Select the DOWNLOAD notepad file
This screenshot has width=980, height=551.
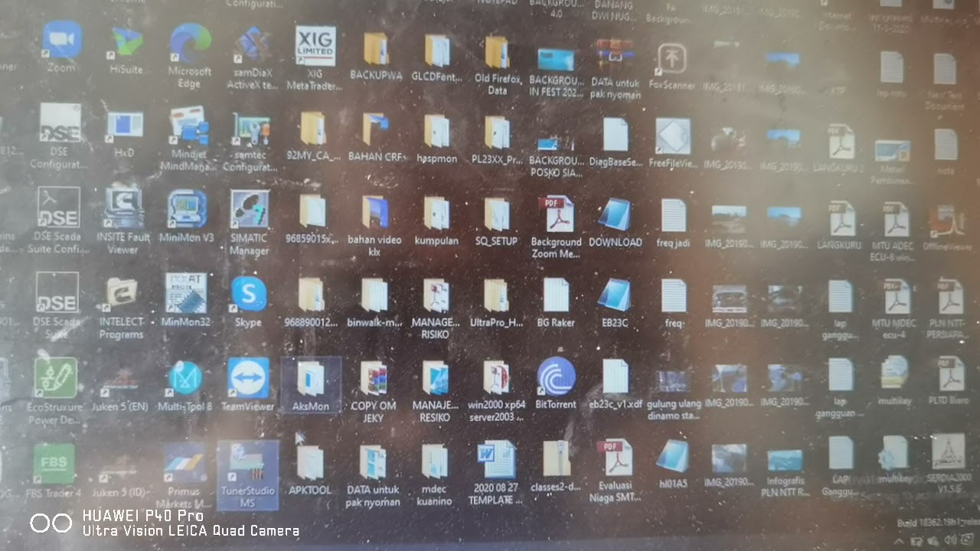point(616,223)
